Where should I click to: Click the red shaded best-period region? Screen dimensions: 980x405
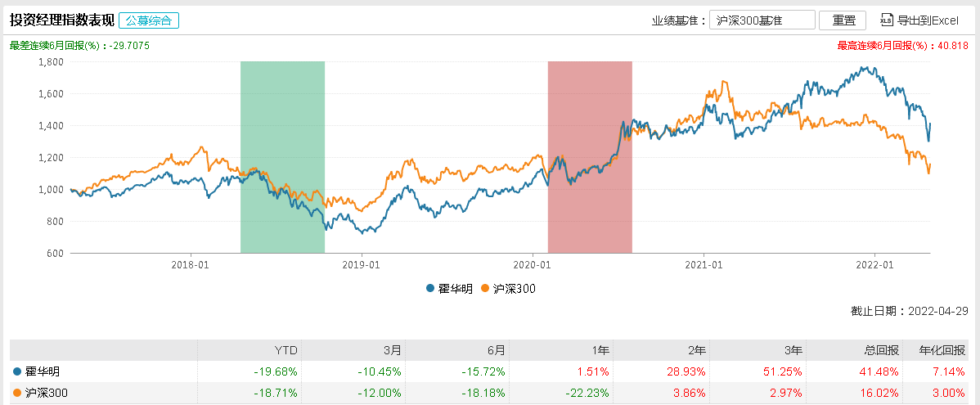pos(590,155)
